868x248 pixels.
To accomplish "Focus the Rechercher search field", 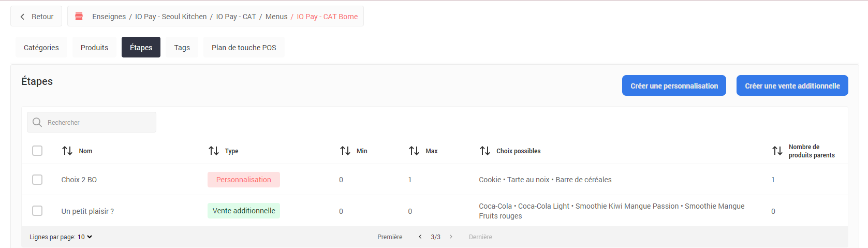I will (x=98, y=123).
